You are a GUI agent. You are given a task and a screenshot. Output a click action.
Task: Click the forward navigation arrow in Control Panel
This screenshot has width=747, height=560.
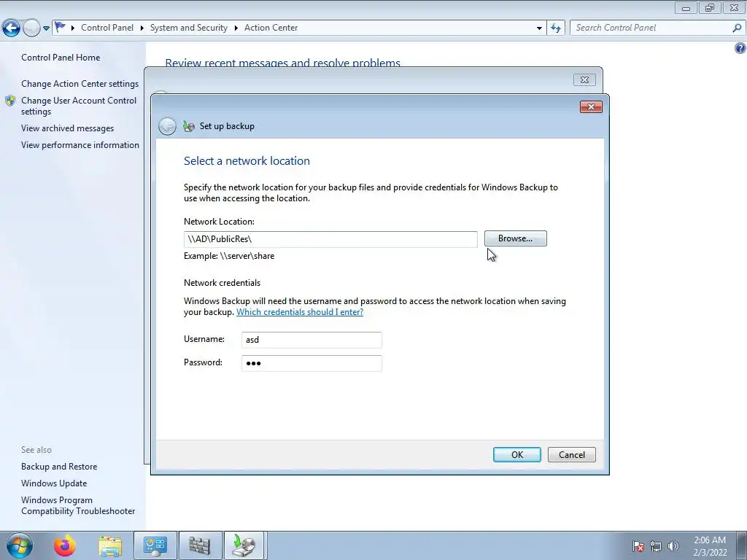(x=31, y=28)
